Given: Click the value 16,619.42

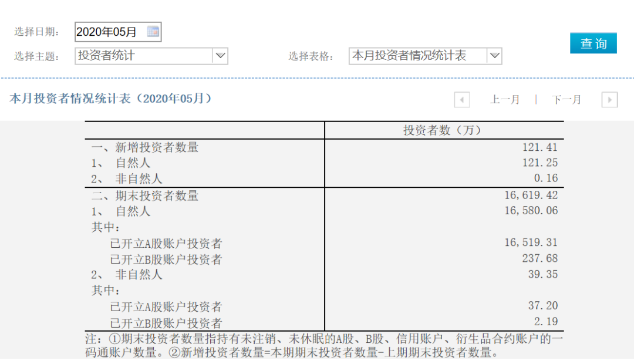Looking at the screenshot, I should pyautogui.click(x=532, y=194).
